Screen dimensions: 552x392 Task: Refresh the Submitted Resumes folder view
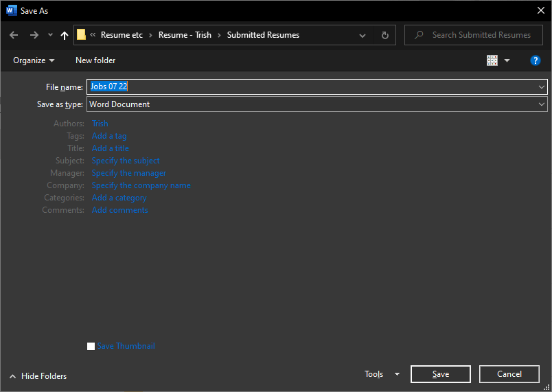(384, 35)
